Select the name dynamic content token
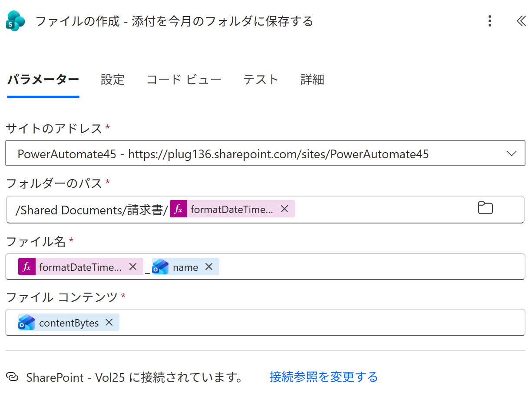The image size is (532, 400). 185,267
